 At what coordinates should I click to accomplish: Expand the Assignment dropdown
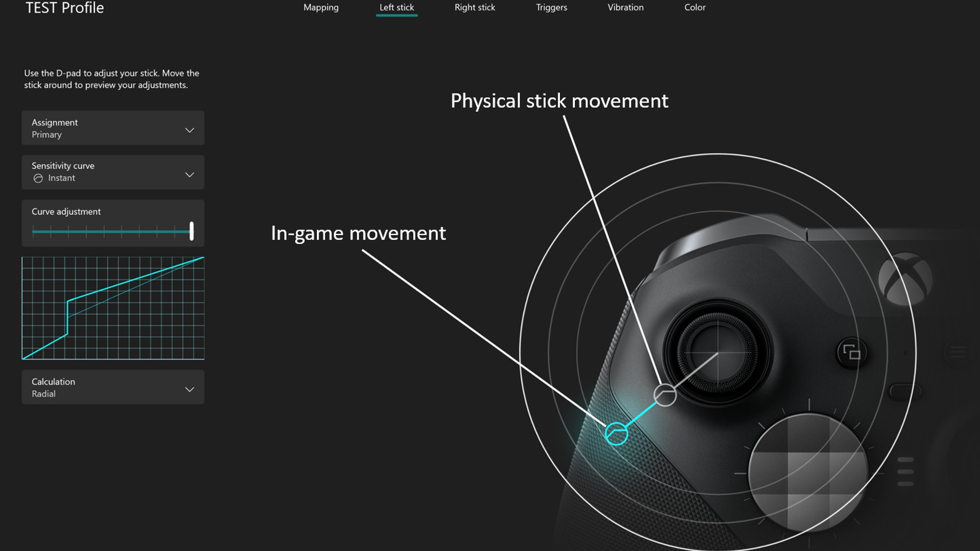[x=189, y=129]
